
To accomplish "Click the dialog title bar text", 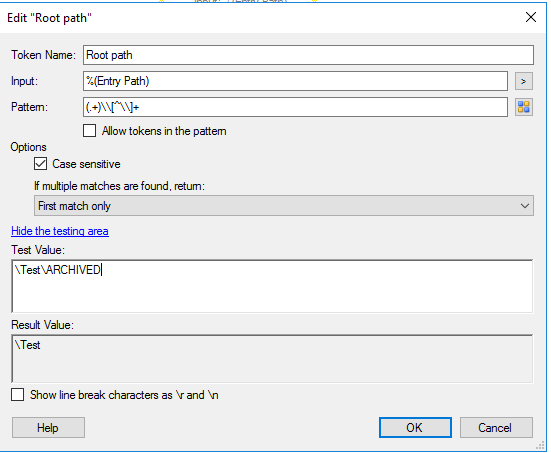I will (49, 18).
